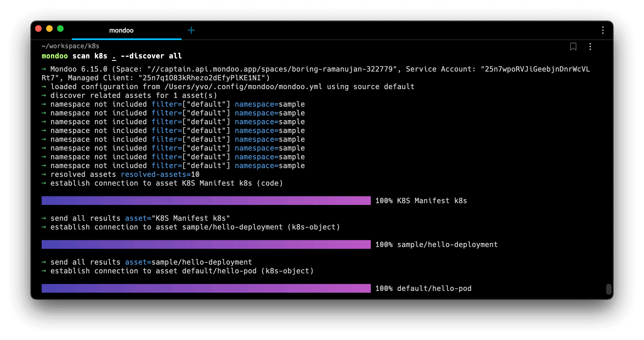Open a new terminal tab with the plus icon
Image resolution: width=644 pixels, height=340 pixels.
coord(191,30)
